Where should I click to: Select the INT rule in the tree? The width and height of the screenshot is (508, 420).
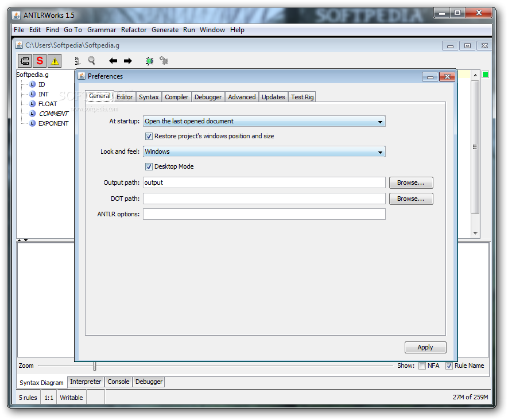[x=43, y=94]
